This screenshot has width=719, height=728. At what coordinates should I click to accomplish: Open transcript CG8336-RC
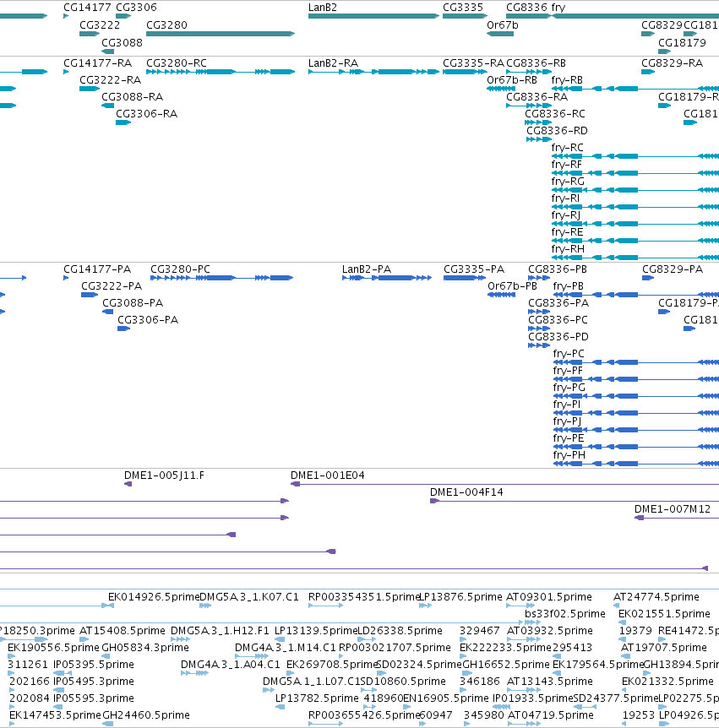555,114
